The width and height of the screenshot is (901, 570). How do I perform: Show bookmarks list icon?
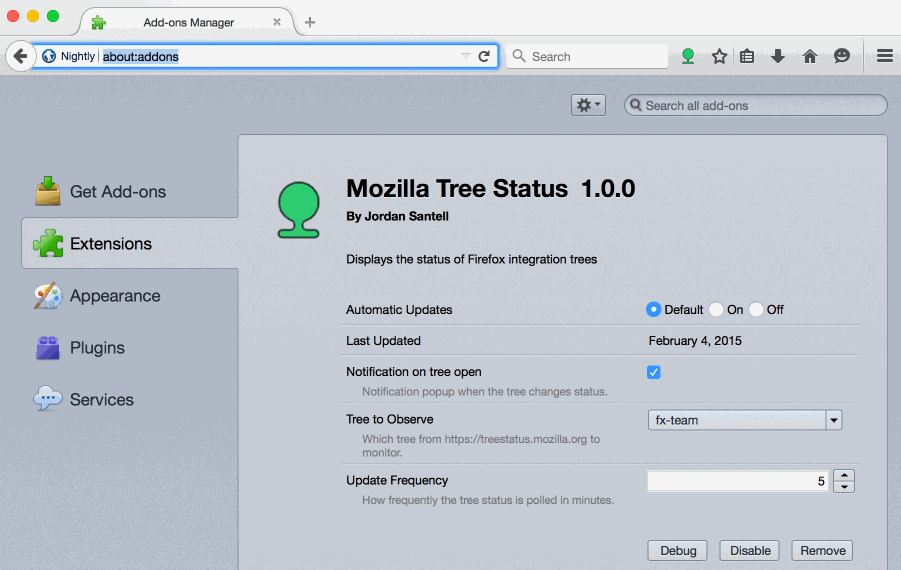747,56
